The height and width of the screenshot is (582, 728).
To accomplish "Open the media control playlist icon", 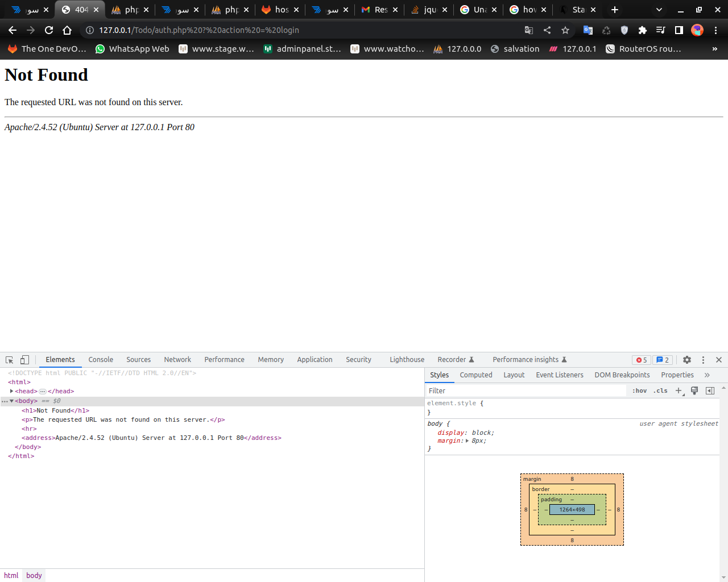I will [660, 30].
